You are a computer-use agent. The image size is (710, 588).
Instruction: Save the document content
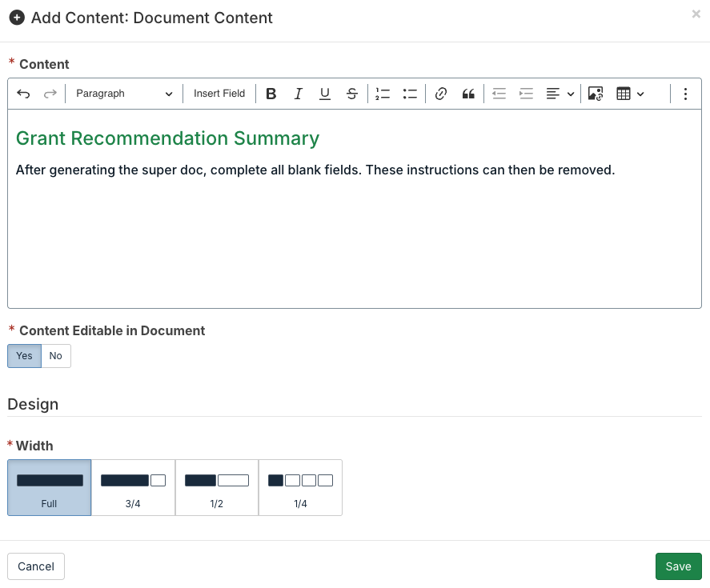click(x=678, y=566)
